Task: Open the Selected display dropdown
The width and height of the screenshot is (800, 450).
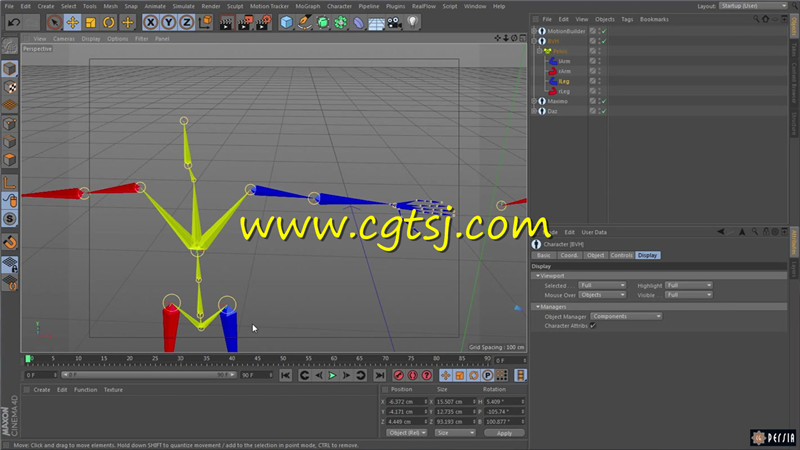Action: [x=602, y=285]
